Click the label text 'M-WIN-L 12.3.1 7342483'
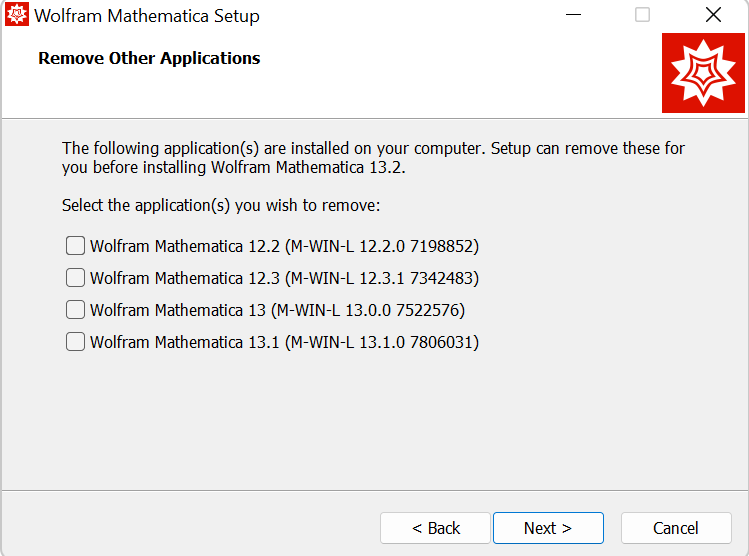Screen dimensions: 749x556 [382, 278]
